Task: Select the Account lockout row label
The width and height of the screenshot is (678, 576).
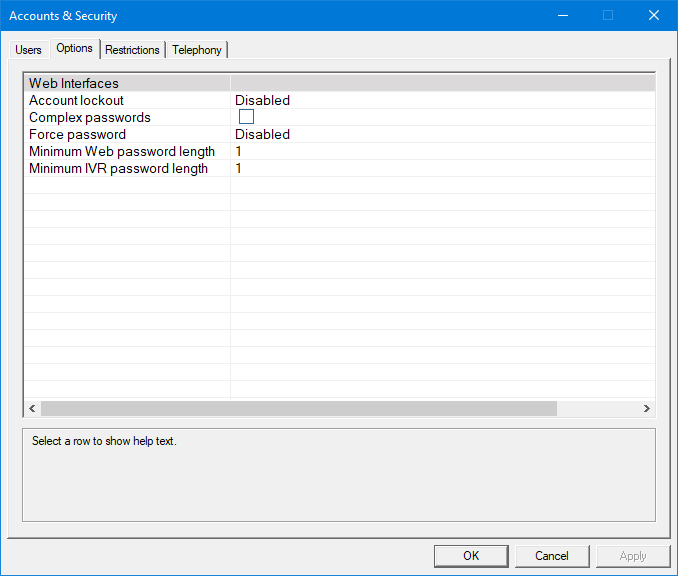Action: click(x=77, y=101)
